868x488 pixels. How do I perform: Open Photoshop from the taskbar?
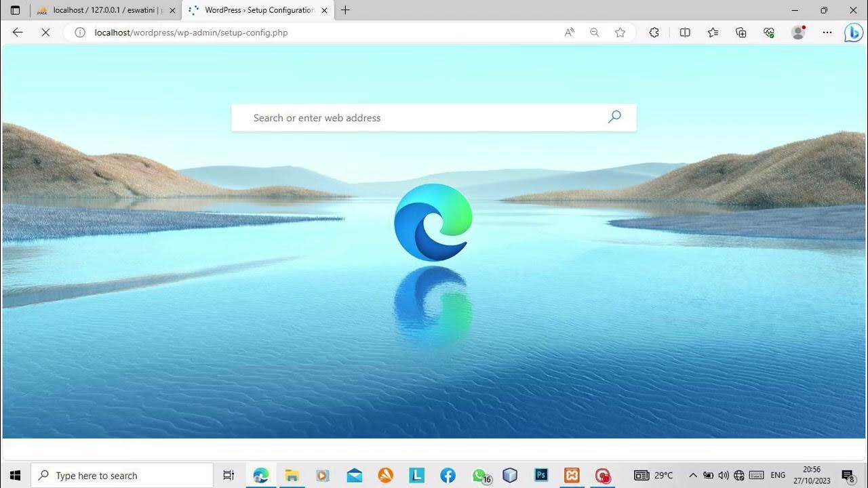point(541,476)
